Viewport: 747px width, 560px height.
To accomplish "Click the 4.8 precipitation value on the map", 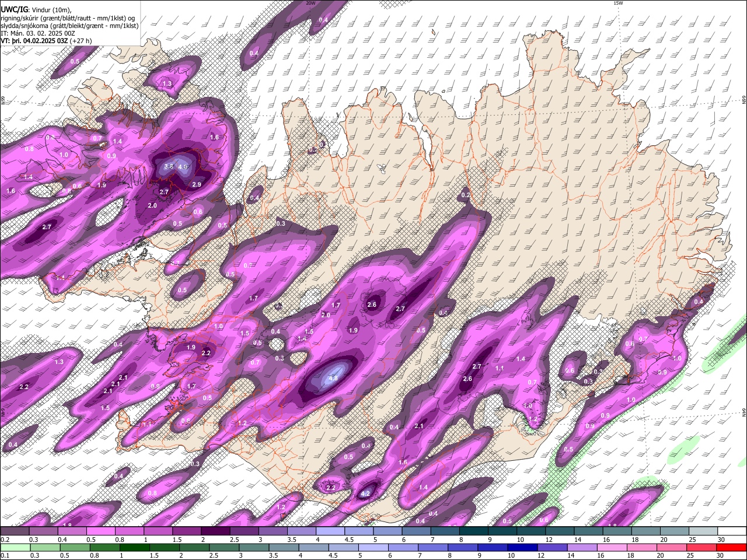I will [333, 378].
